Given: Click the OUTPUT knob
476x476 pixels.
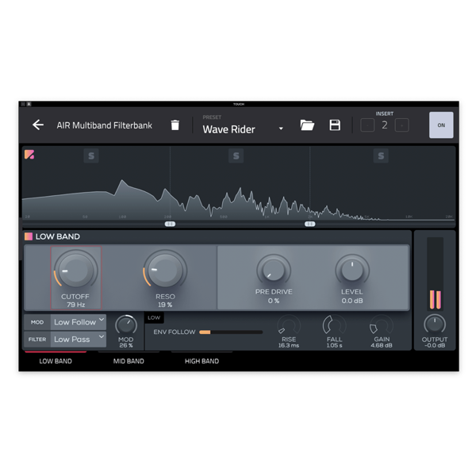Looking at the screenshot, I should point(435,324).
